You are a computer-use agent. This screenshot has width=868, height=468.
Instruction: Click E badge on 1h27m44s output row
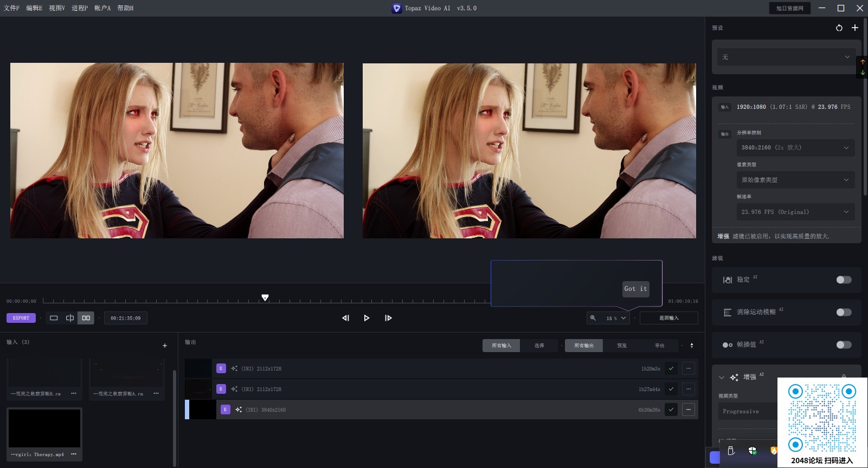coord(221,389)
